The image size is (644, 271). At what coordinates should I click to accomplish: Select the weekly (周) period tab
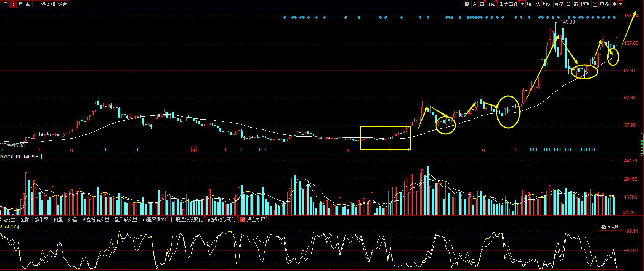pyautogui.click(x=13, y=4)
